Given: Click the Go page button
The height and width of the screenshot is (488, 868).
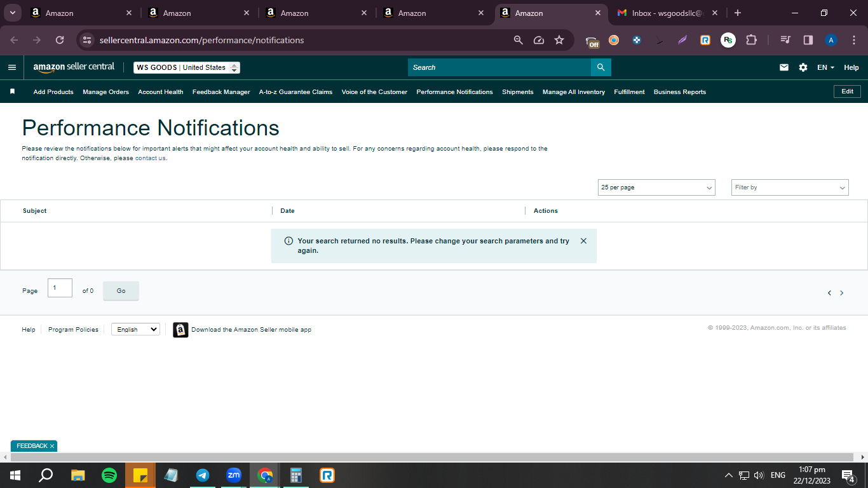Looking at the screenshot, I should pos(121,291).
